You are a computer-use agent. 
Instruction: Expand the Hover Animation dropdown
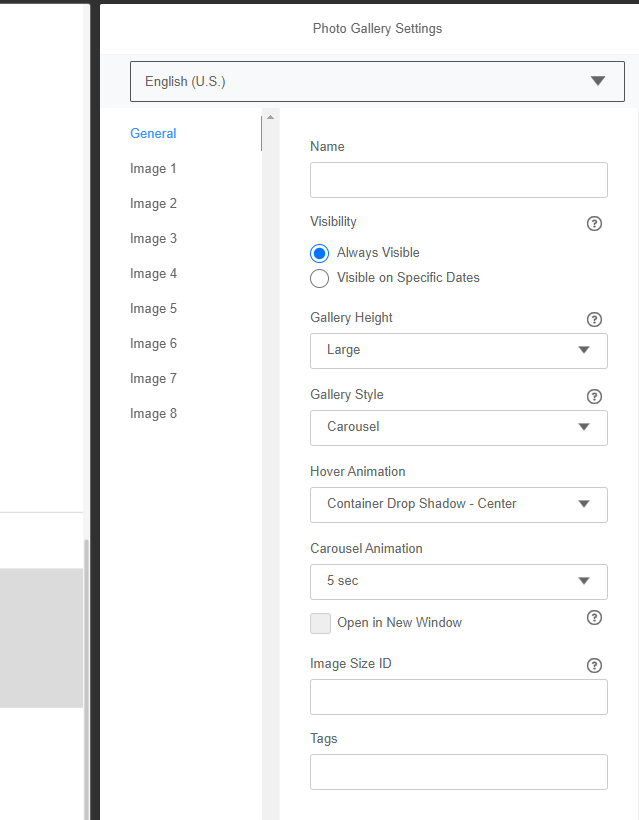click(458, 505)
